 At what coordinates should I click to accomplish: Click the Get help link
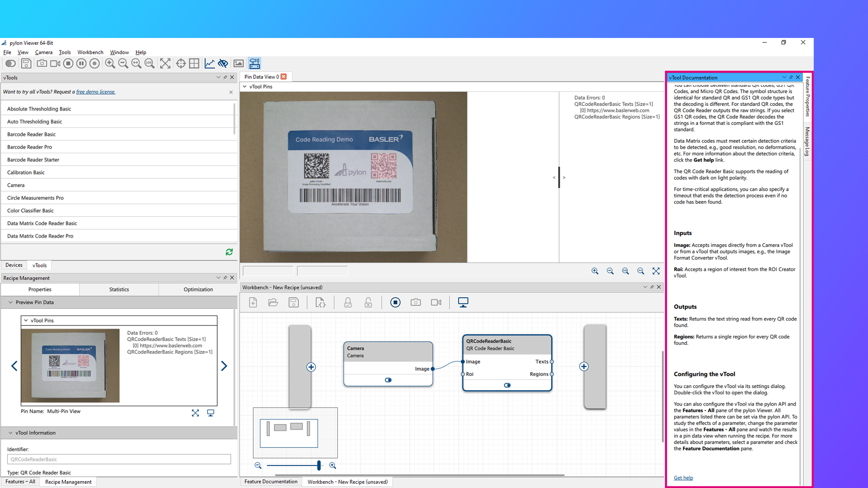click(x=683, y=477)
